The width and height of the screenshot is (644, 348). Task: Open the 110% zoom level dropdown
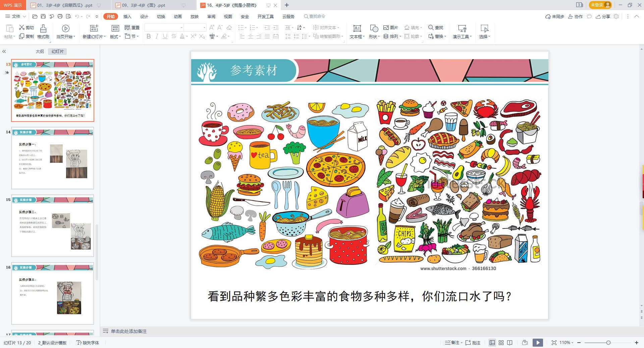coord(566,342)
